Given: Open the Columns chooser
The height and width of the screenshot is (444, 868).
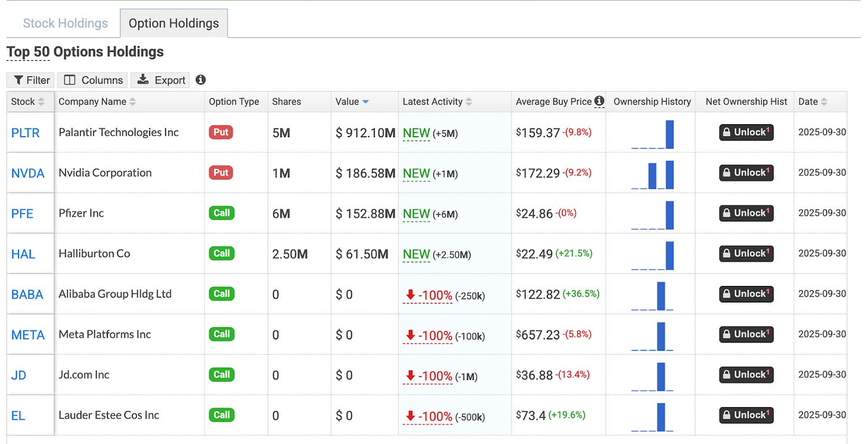Looking at the screenshot, I should click(94, 80).
